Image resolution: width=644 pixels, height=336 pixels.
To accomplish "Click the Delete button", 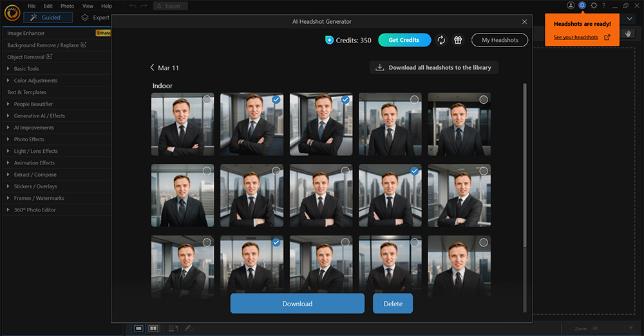I will click(x=393, y=304).
